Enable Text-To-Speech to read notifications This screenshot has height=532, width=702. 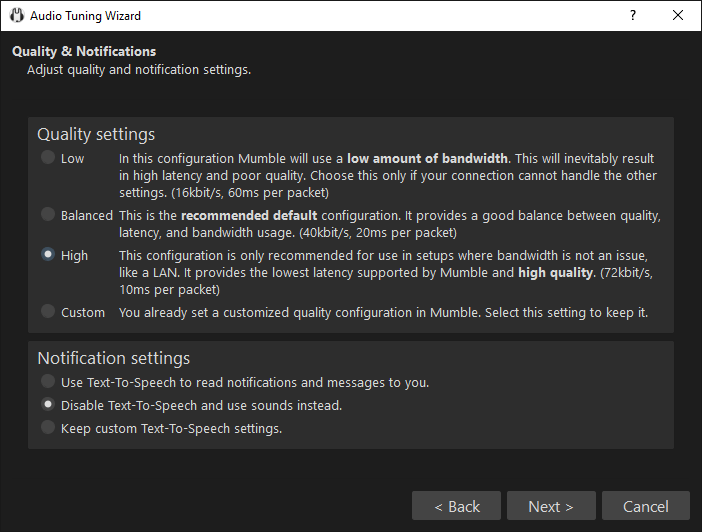coord(48,382)
